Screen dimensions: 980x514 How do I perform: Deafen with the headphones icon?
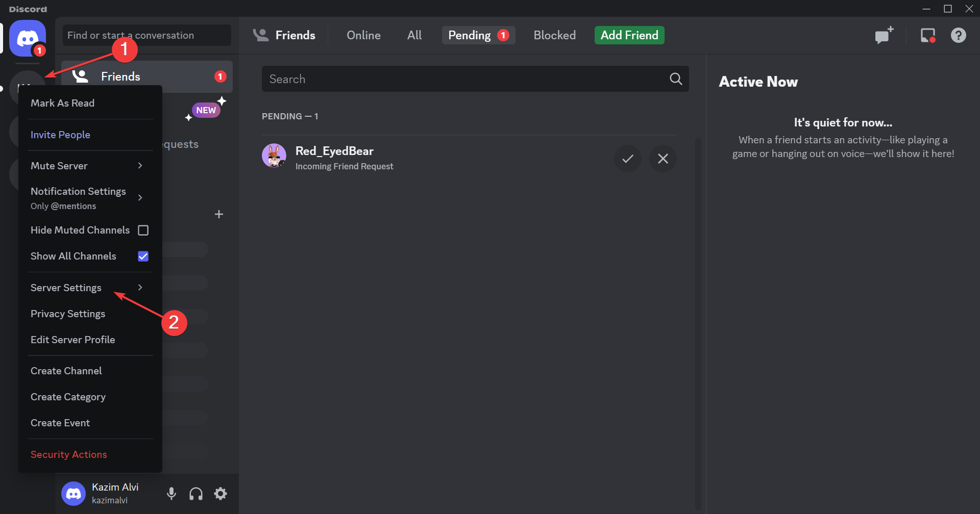(x=196, y=494)
